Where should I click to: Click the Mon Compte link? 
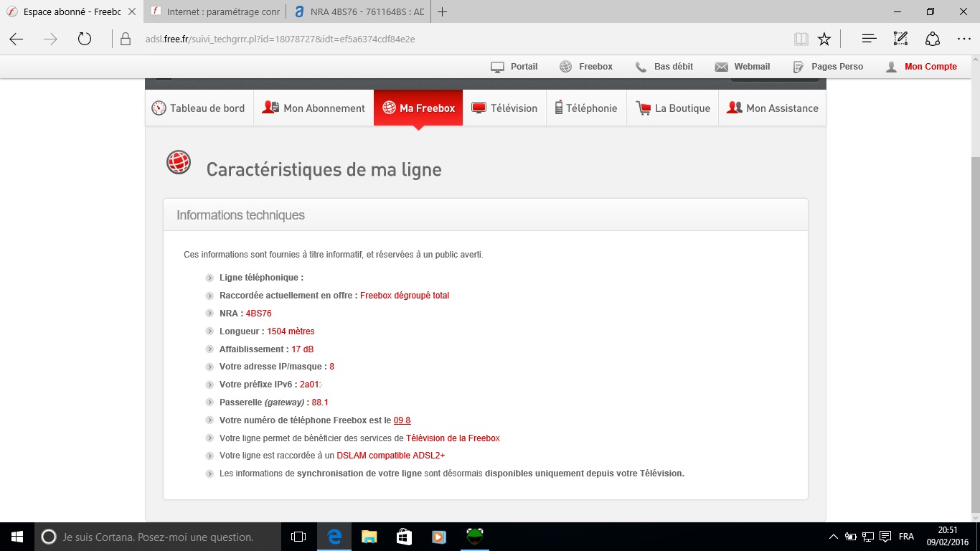930,67
